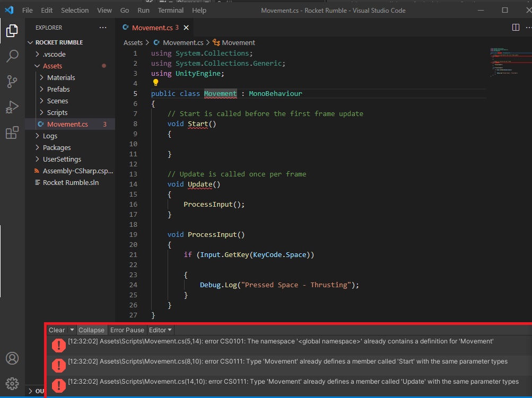Image resolution: width=532 pixels, height=398 pixels.
Task: Open the Manage settings gear icon
Action: click(12, 384)
